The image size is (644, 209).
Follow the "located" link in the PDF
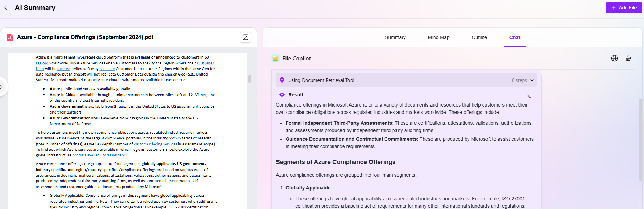pyautogui.click(x=64, y=69)
